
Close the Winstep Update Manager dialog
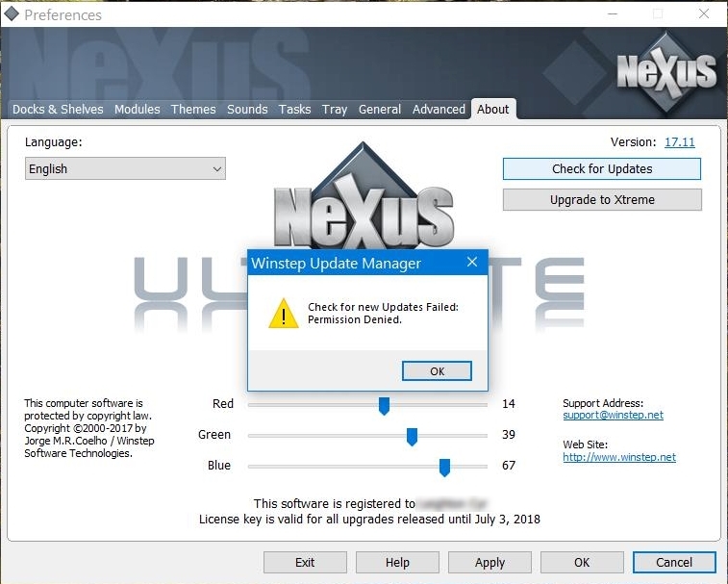click(x=471, y=262)
